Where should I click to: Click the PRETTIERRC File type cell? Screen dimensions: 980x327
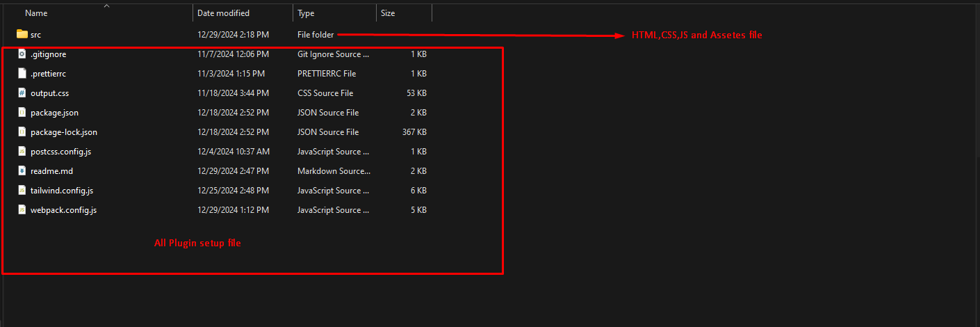point(327,73)
